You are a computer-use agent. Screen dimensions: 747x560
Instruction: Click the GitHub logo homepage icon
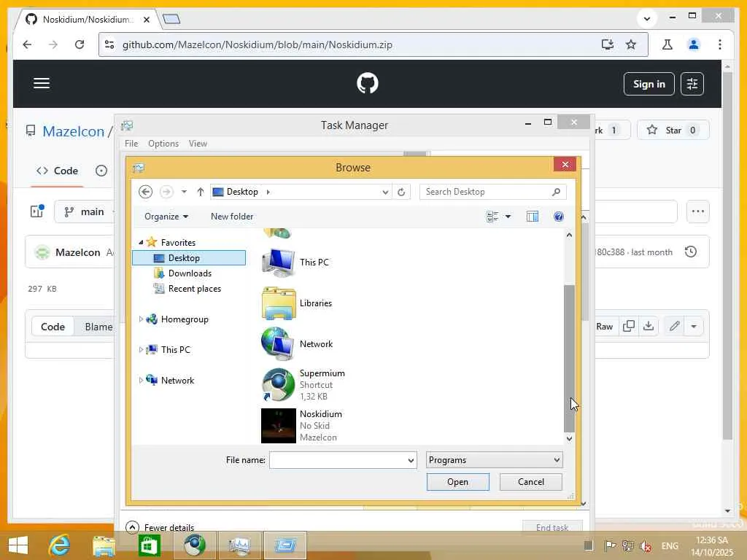[368, 83]
